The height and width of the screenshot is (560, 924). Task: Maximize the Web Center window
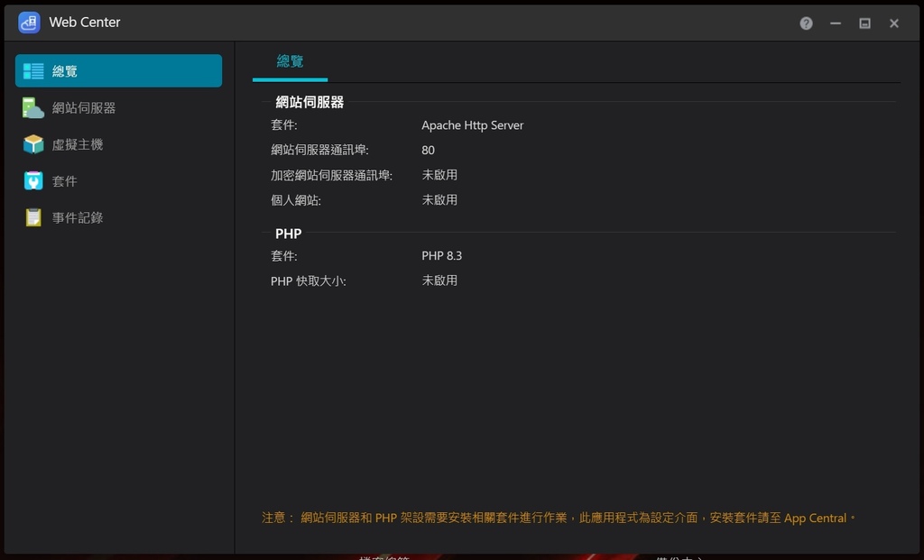[x=864, y=23]
